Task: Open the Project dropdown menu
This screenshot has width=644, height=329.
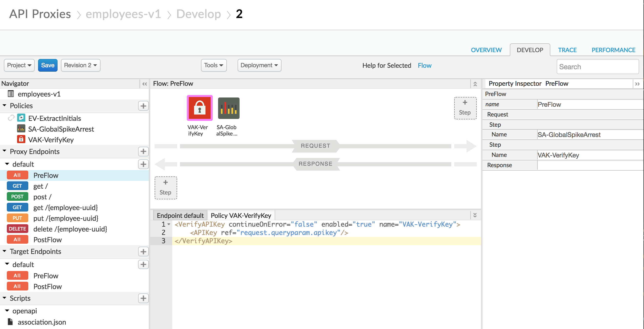Action: point(19,65)
